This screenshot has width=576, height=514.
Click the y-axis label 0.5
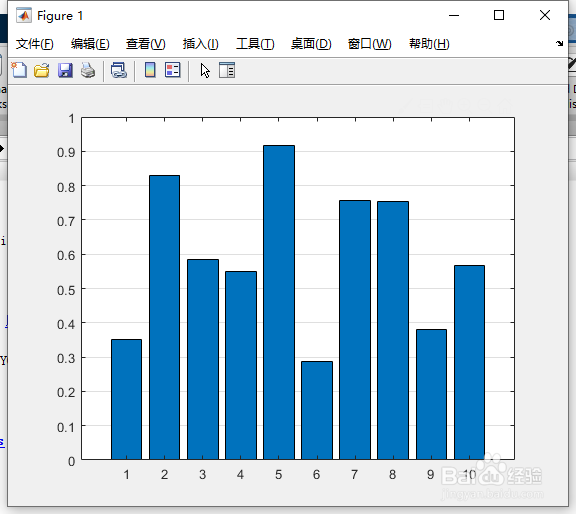(66, 290)
